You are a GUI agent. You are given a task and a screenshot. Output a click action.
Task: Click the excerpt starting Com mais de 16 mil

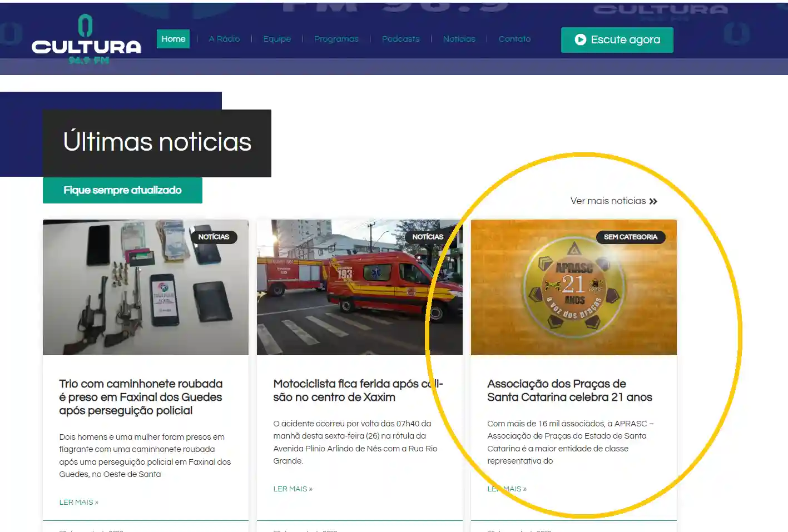coord(571,442)
